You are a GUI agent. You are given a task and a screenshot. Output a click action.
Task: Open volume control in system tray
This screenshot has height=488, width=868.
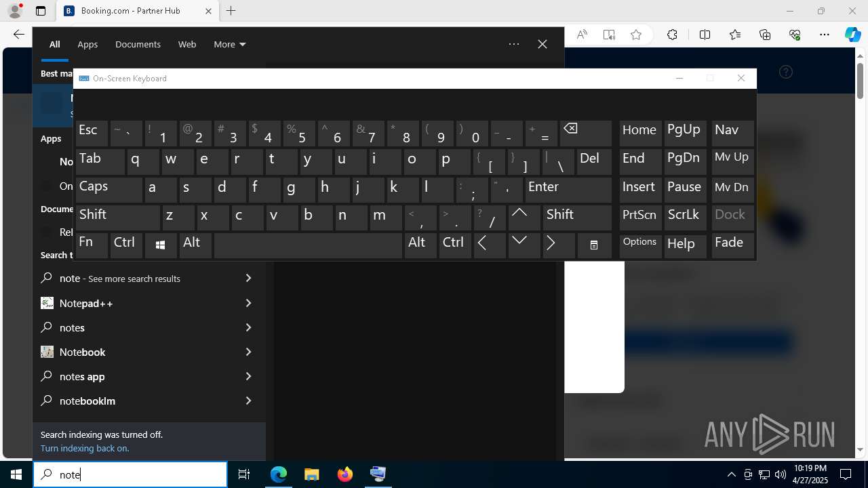781,474
